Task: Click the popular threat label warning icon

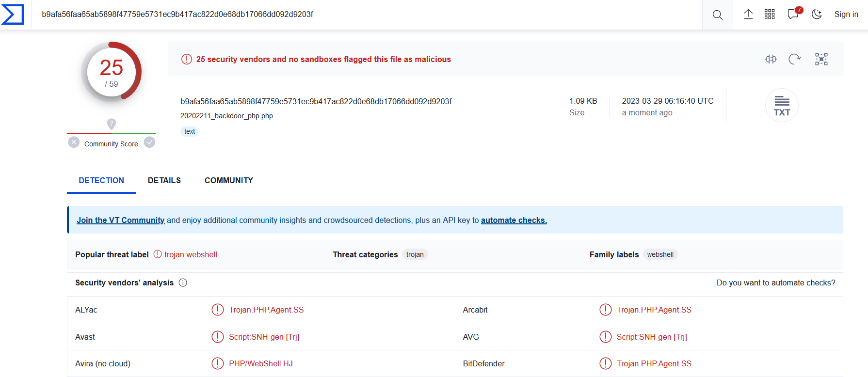Action: click(158, 254)
